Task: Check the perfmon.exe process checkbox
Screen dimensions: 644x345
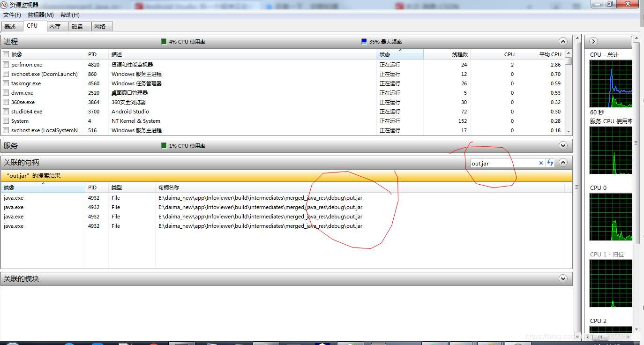Action: [6, 65]
